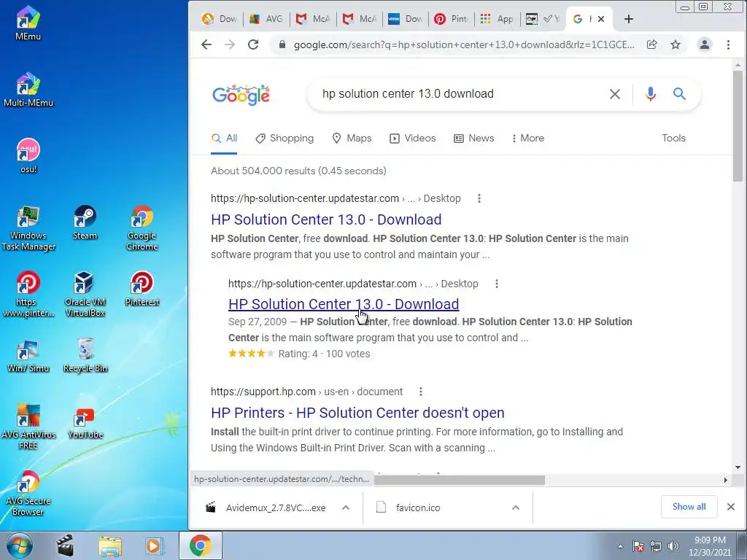This screenshot has height=560, width=747.
Task: Click the Chrome address bar URL
Action: coord(464,44)
